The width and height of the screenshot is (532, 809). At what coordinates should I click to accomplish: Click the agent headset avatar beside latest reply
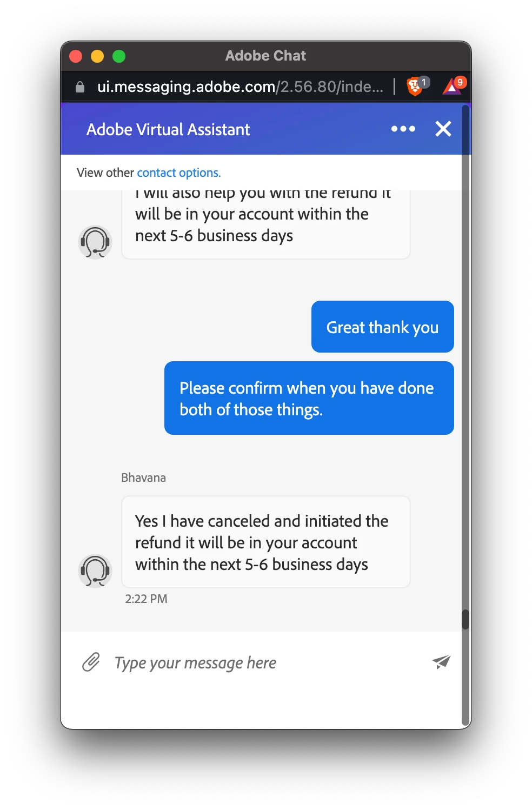click(x=95, y=571)
